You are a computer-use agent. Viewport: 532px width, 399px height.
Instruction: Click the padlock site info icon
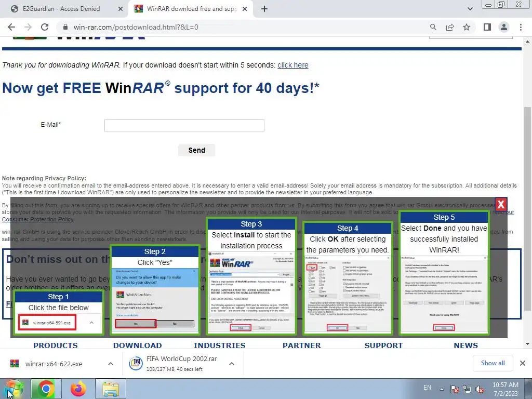pyautogui.click(x=66, y=27)
